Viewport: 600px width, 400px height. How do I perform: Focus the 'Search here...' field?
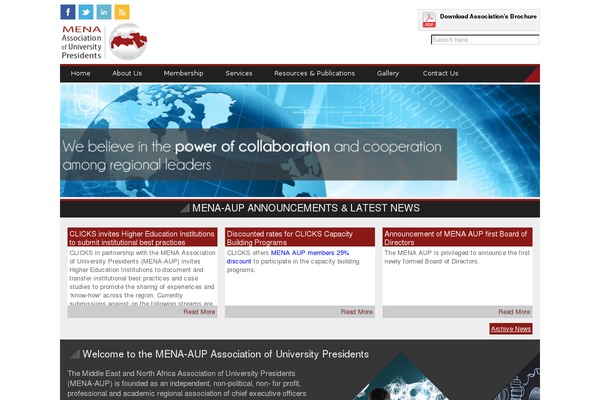tap(485, 40)
